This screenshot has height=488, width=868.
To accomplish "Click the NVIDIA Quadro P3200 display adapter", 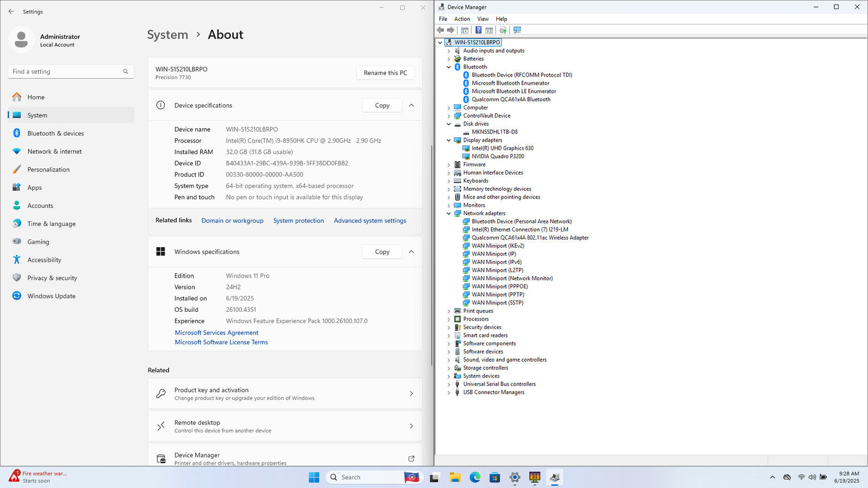I will (497, 156).
